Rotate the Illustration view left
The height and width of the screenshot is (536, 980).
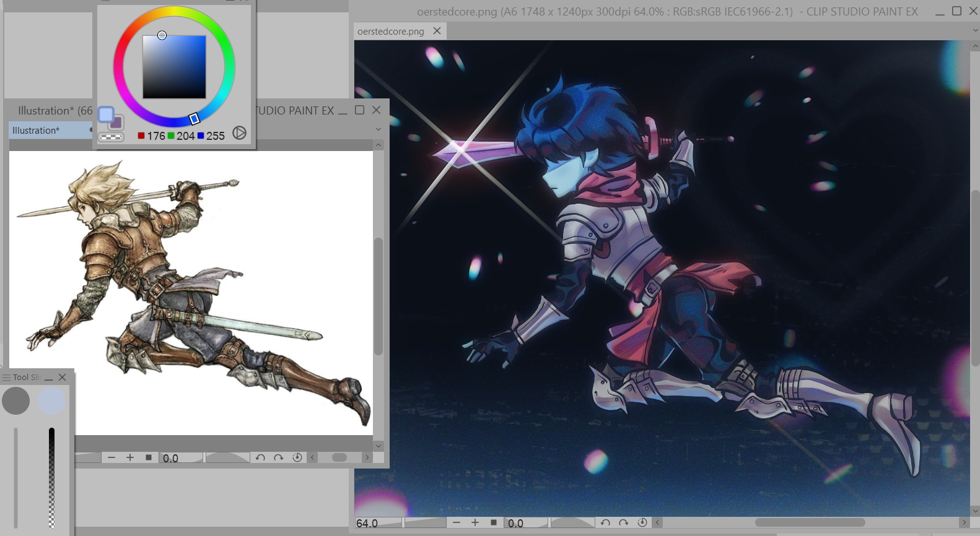pyautogui.click(x=260, y=457)
